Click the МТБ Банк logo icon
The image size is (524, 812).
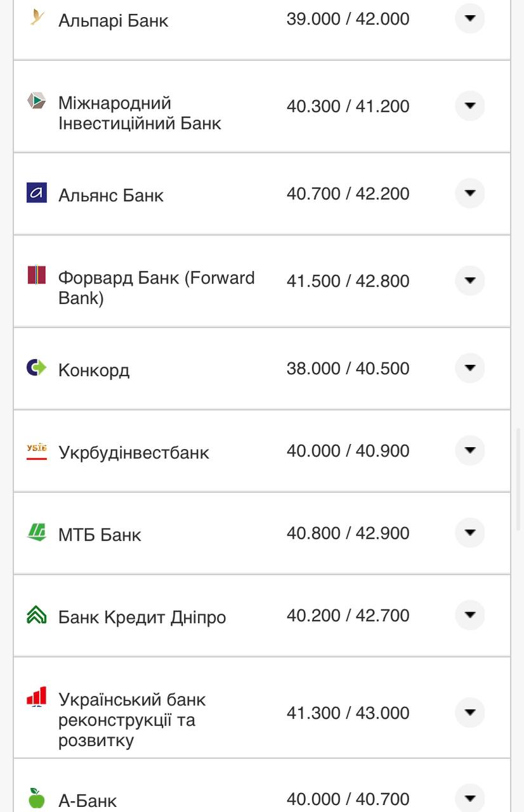pos(37,532)
